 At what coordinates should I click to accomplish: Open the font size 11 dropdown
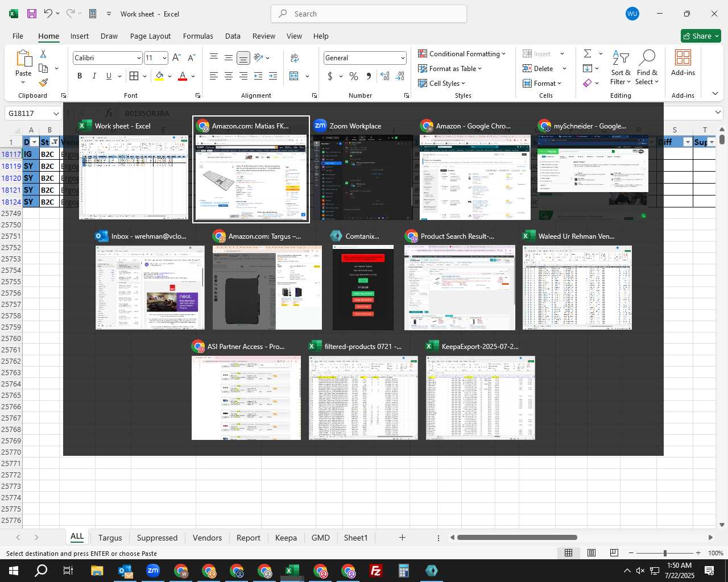point(164,58)
